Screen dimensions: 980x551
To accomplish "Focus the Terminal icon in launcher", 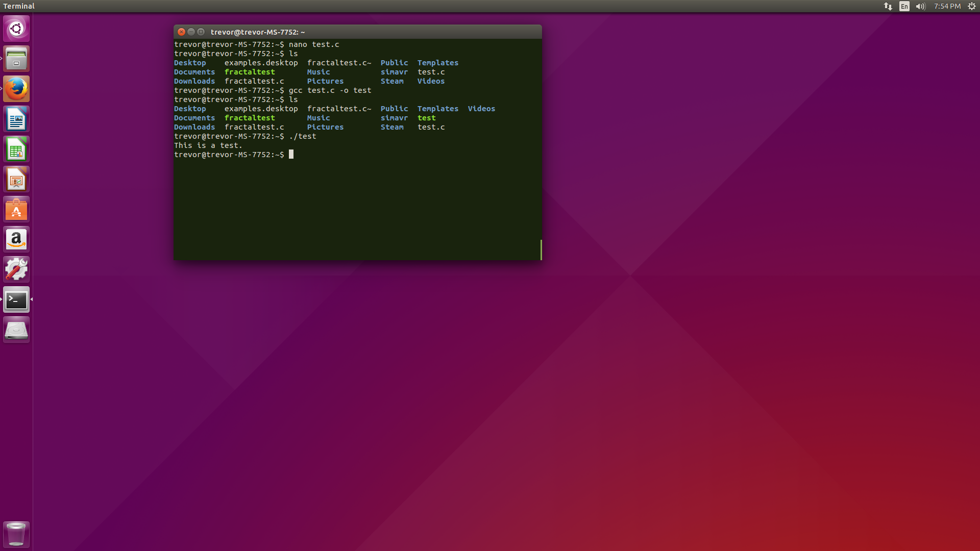I will (16, 300).
